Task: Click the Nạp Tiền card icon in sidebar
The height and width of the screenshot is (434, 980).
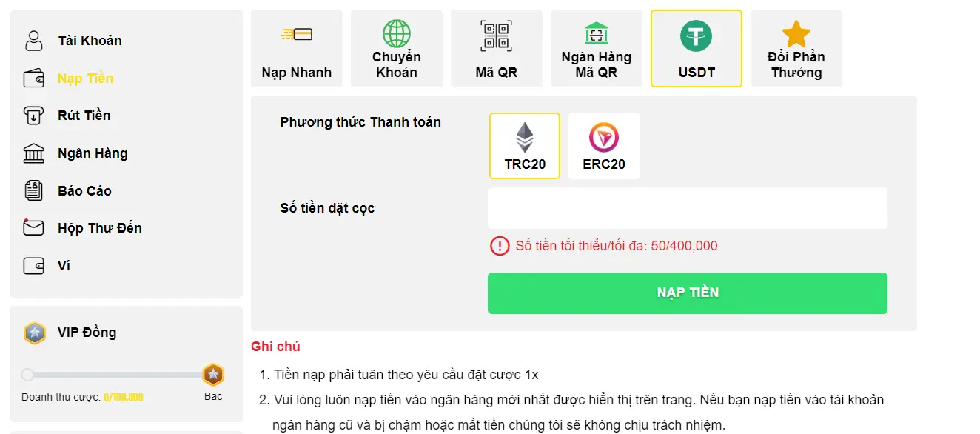Action: click(x=33, y=77)
